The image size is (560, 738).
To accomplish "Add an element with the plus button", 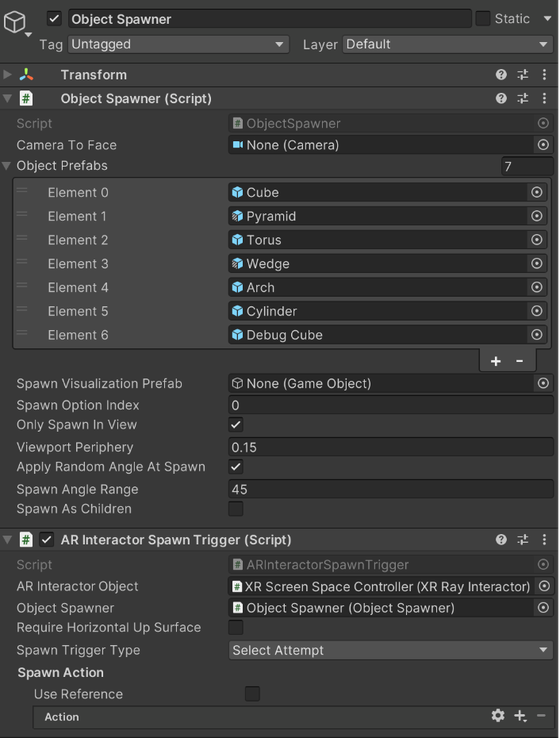I will (x=496, y=359).
